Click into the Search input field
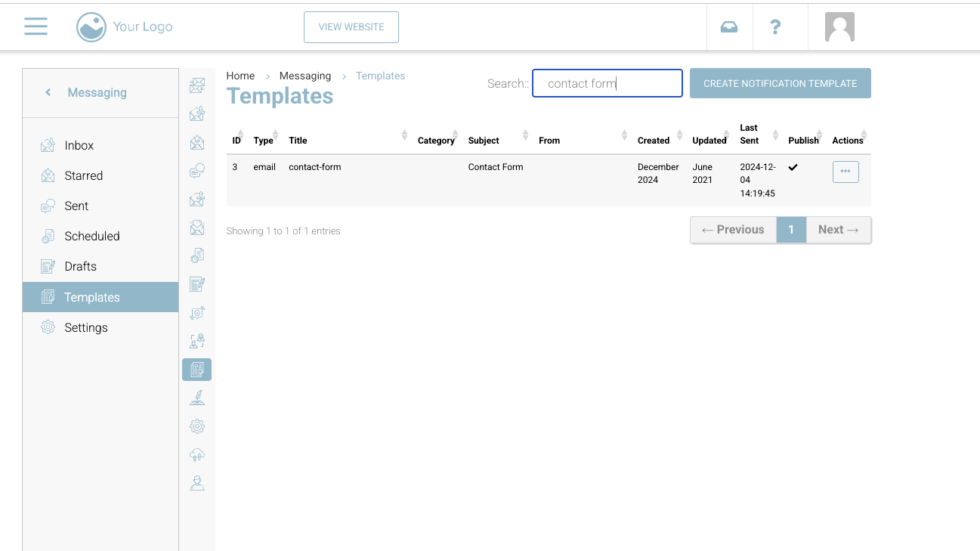The width and height of the screenshot is (980, 551). click(x=607, y=83)
